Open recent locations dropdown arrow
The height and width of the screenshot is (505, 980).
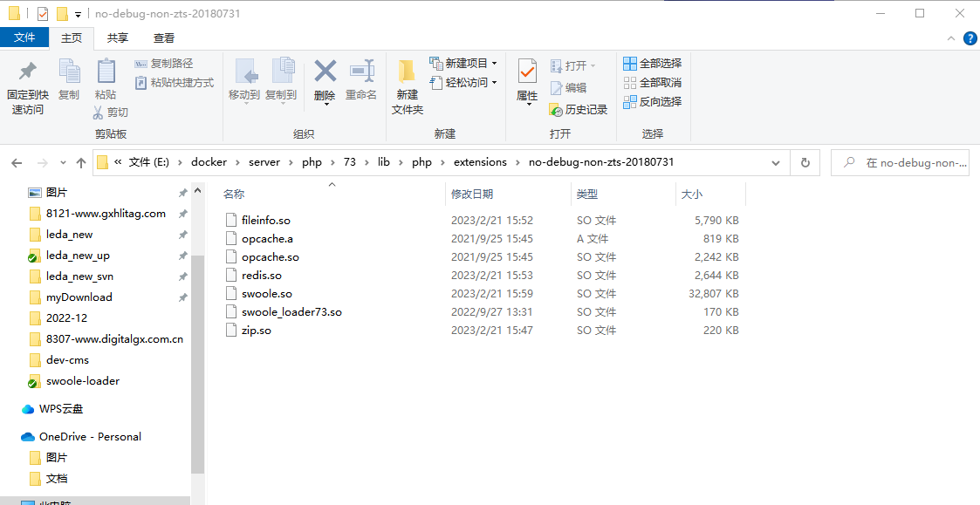pyautogui.click(x=63, y=163)
